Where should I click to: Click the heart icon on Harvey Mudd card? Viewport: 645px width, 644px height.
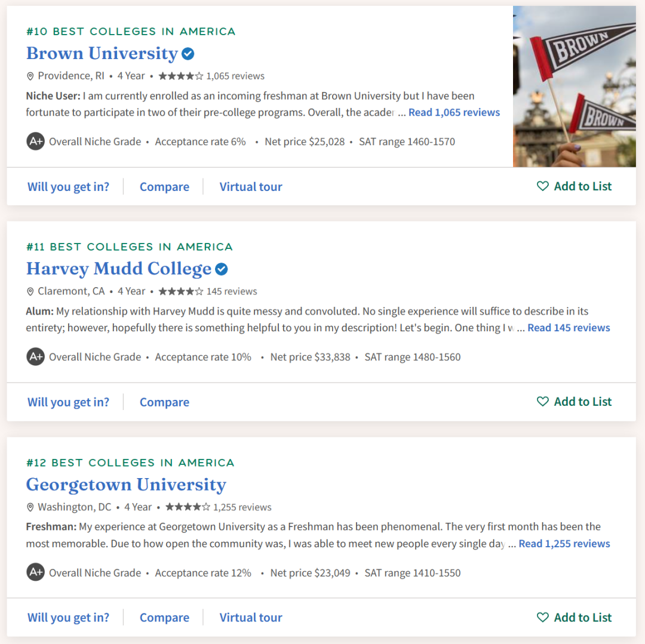click(x=542, y=402)
